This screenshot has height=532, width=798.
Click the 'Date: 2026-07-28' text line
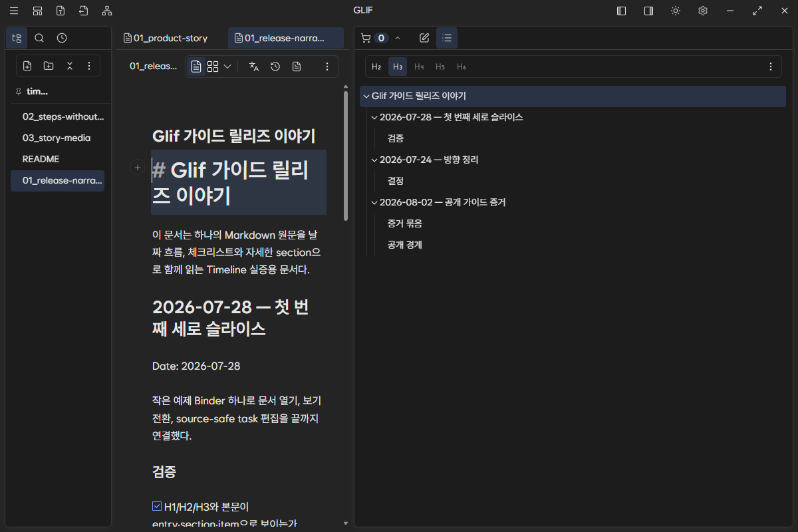point(196,366)
